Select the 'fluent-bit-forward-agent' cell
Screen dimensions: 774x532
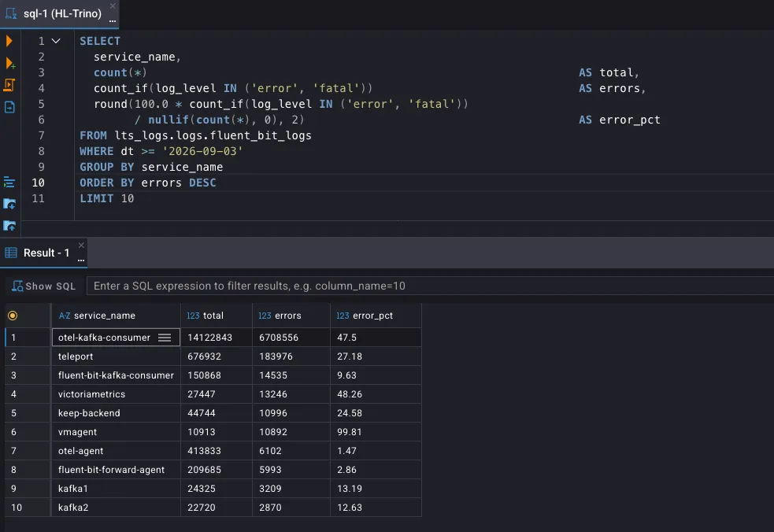point(116,470)
